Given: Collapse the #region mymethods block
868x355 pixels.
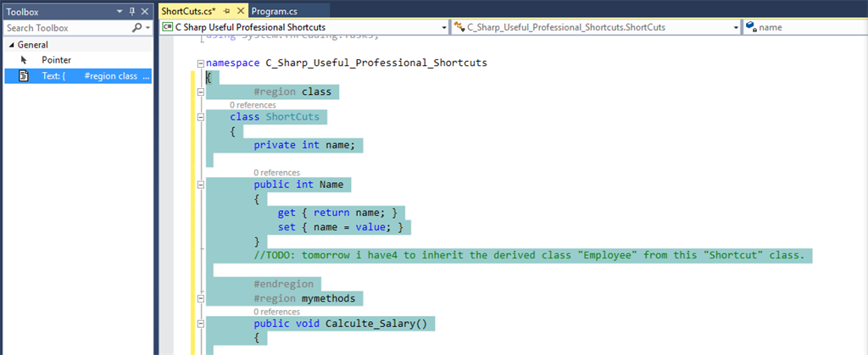Looking at the screenshot, I should coord(200,299).
